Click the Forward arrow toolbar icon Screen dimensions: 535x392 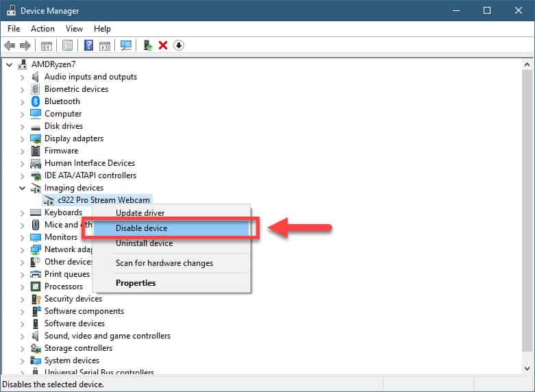coord(25,45)
